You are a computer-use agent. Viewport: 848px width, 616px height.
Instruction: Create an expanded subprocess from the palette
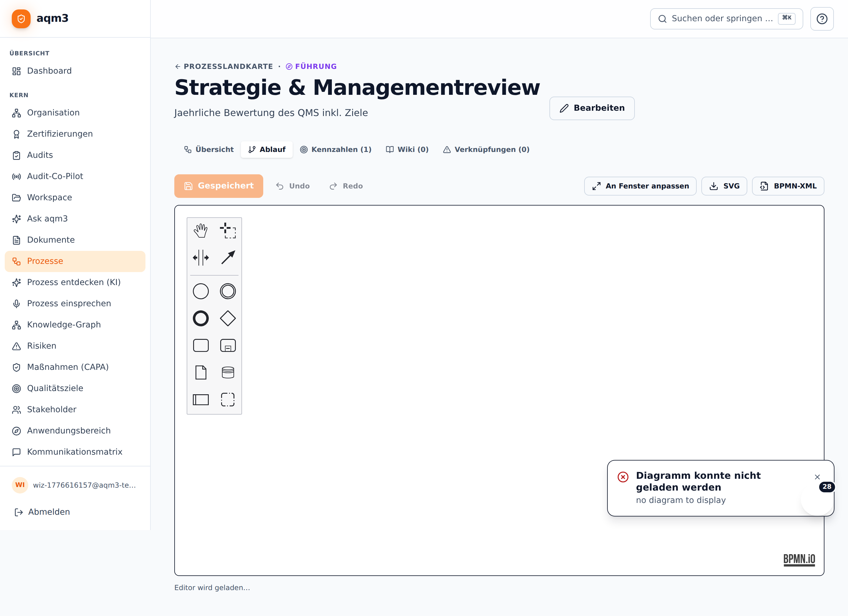[x=228, y=346]
